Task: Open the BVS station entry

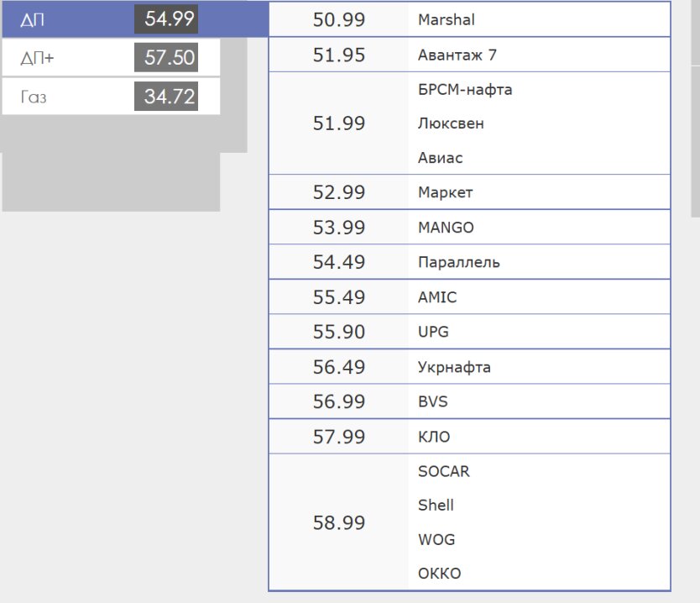Action: pyautogui.click(x=432, y=401)
